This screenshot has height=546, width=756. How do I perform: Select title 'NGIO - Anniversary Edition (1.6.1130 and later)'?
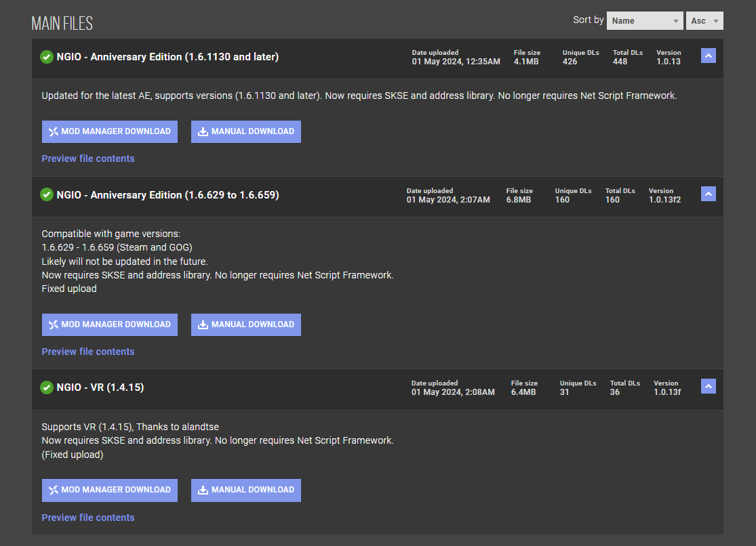(x=167, y=57)
